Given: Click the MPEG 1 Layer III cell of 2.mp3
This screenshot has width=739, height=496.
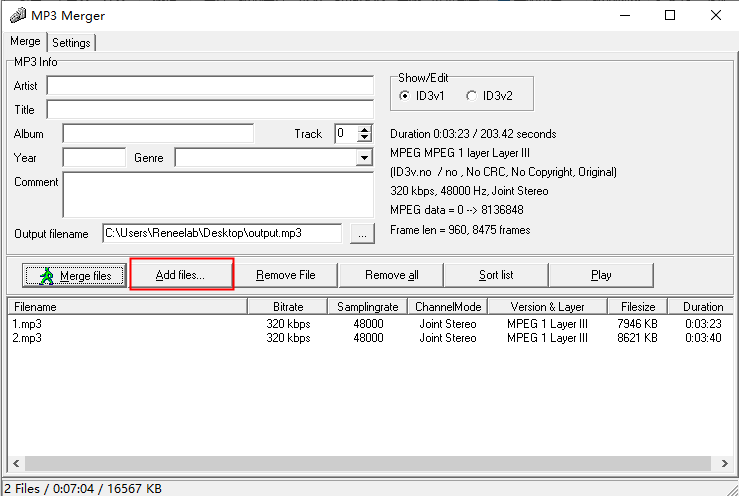Looking at the screenshot, I should (x=547, y=338).
